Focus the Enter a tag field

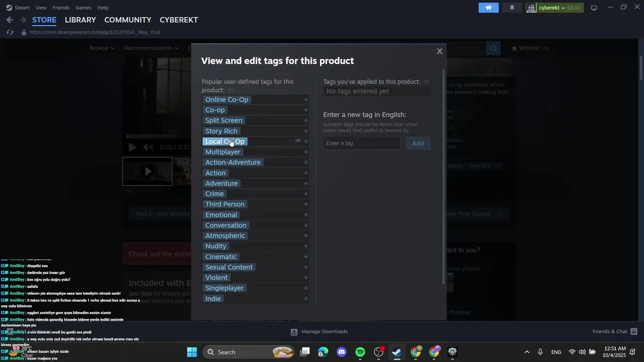pos(362,143)
